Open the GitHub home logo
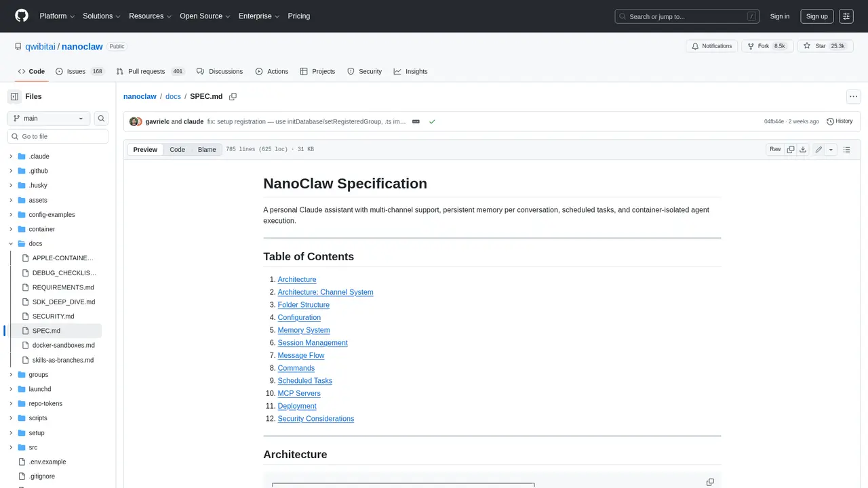 point(22,16)
